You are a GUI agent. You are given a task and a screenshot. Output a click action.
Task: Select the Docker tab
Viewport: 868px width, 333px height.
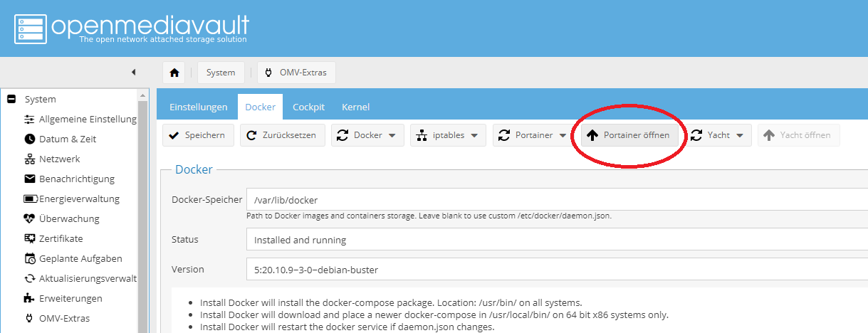click(x=260, y=107)
